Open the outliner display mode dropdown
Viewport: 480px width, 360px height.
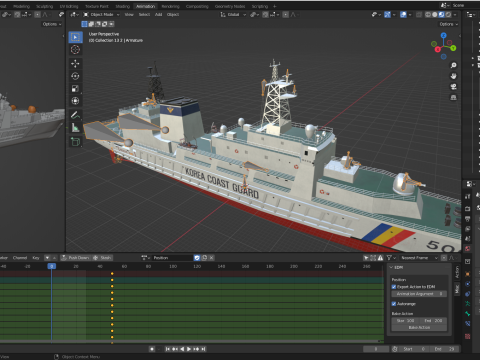(471, 15)
